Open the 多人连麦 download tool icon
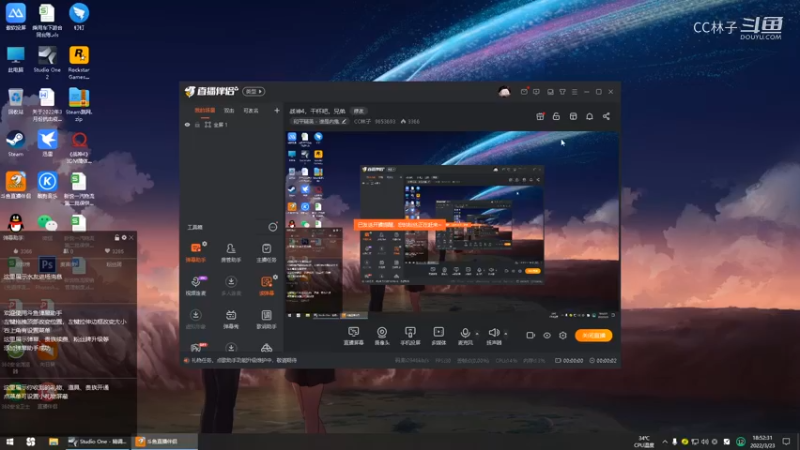Viewport: 800px width, 450px height. tap(231, 285)
